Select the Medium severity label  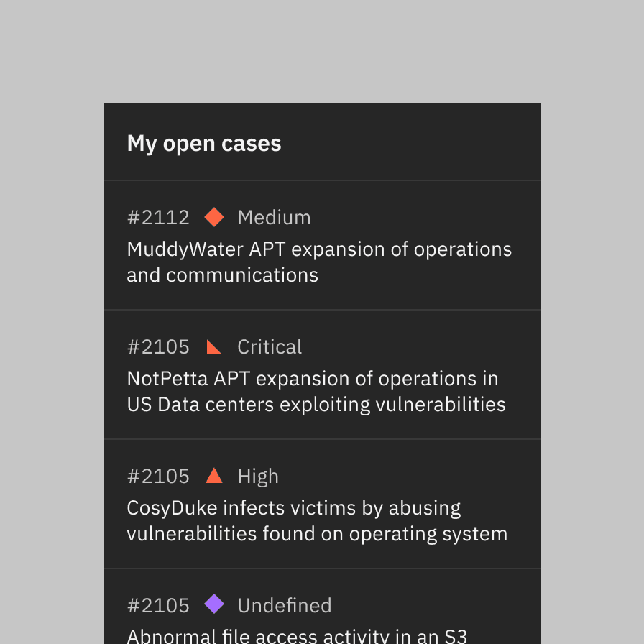point(274,217)
